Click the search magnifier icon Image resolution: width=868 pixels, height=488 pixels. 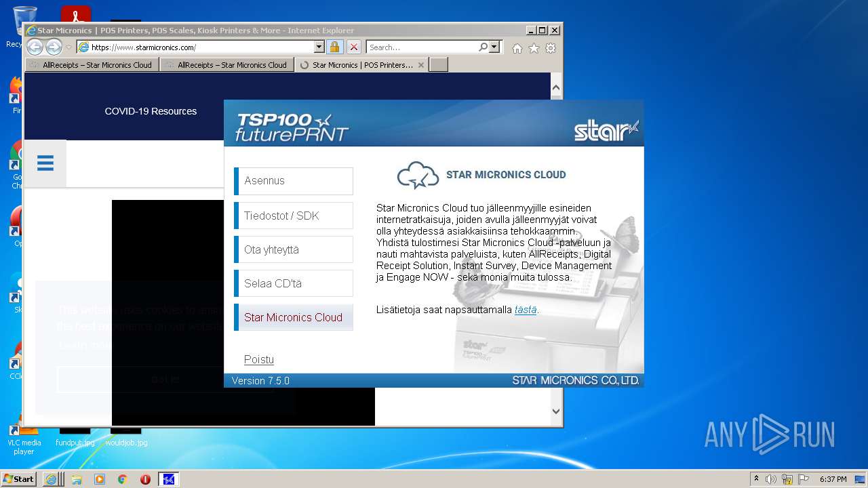[x=483, y=47]
